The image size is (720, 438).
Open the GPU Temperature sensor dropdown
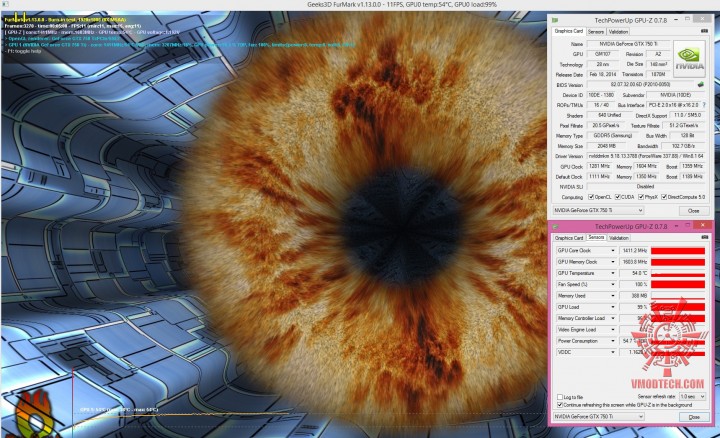tap(613, 273)
